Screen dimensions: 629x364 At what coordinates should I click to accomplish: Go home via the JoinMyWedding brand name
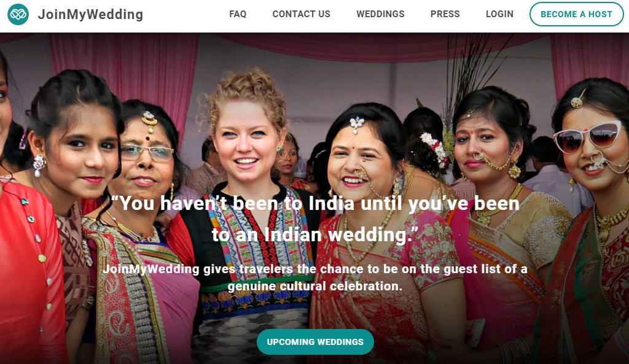pos(90,15)
